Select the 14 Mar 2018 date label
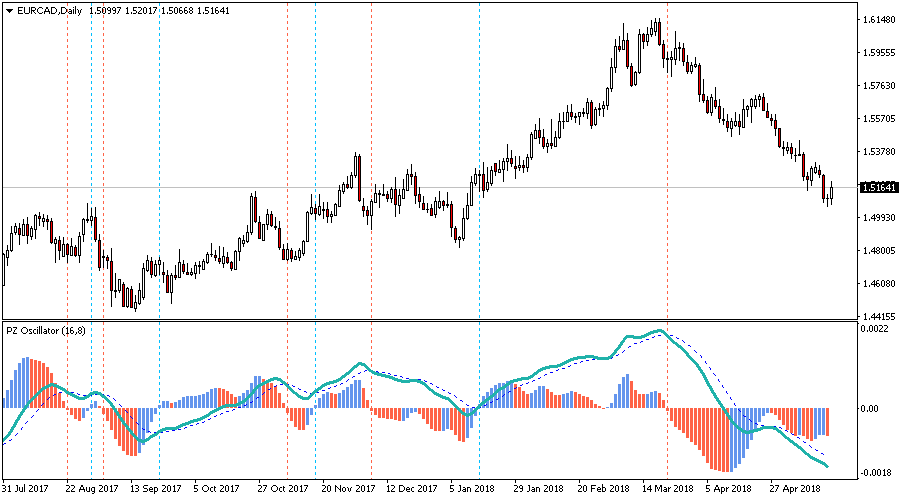 click(666, 489)
